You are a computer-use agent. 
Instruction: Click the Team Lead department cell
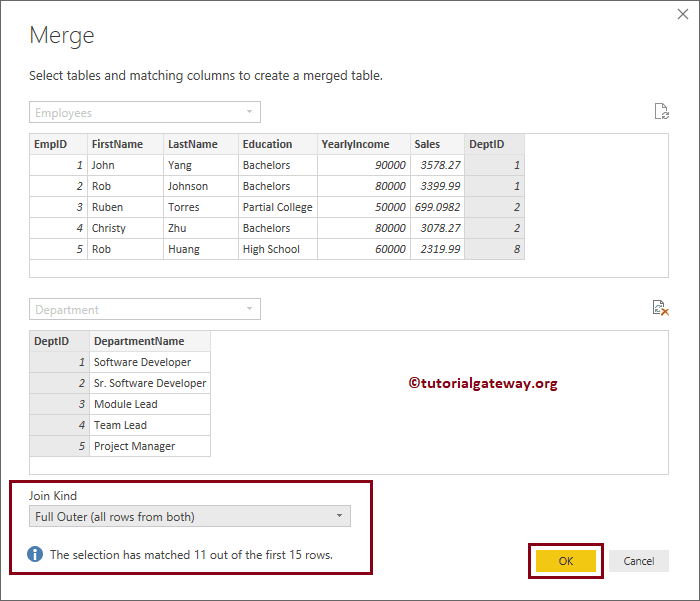(x=150, y=425)
